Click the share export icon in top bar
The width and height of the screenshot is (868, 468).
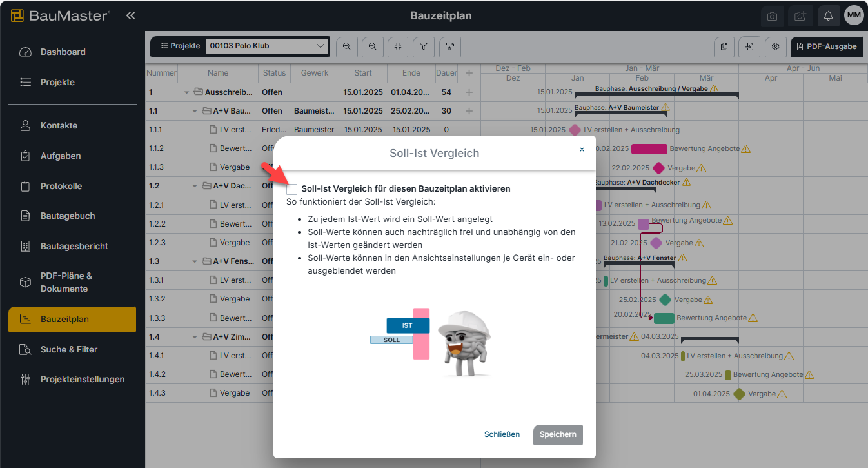coord(800,15)
